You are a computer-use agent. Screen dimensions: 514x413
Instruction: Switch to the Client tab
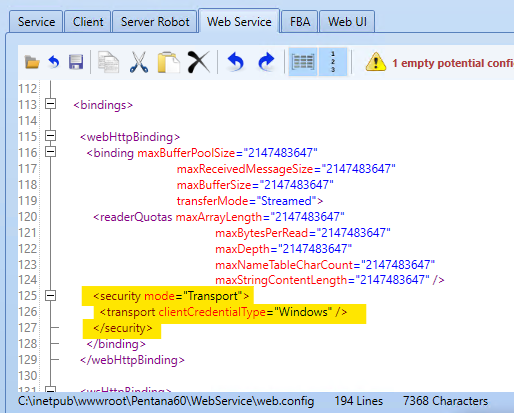(88, 22)
